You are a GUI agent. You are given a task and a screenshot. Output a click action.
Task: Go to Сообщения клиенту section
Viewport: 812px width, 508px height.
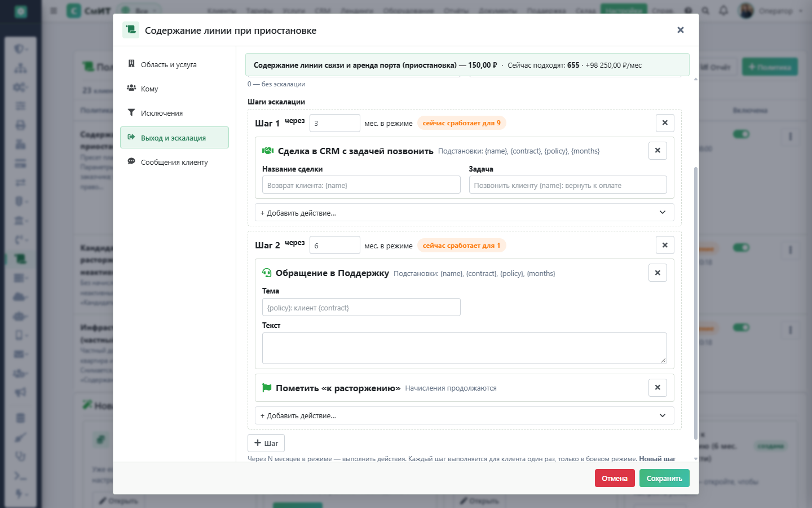click(x=174, y=162)
